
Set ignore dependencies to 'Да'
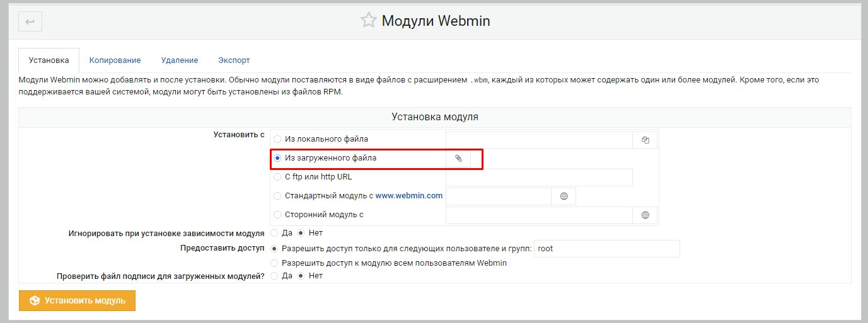pos(274,233)
